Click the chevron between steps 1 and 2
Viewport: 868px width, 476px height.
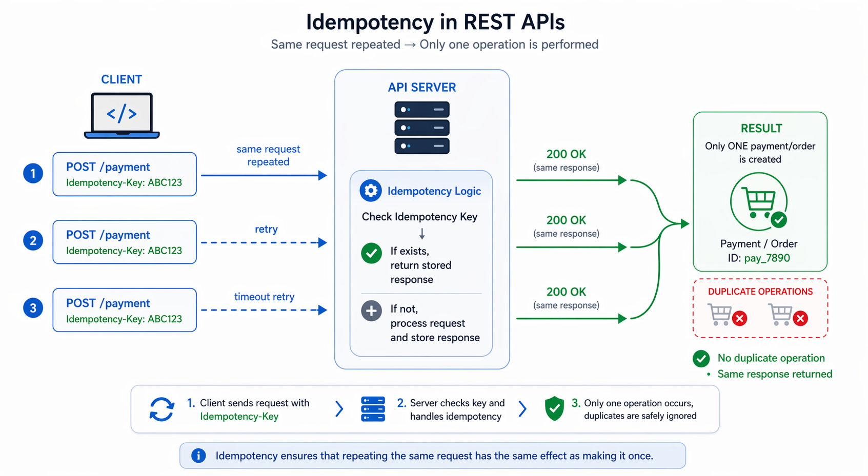click(x=339, y=409)
